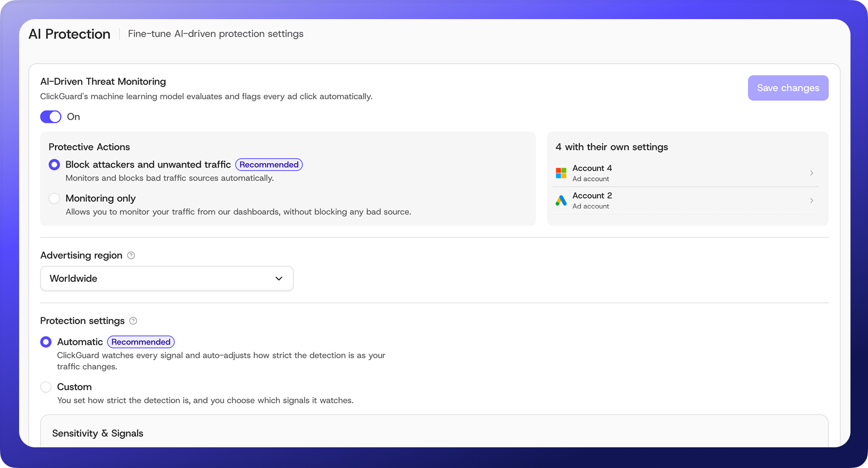
Task: Click the Google Ads logo icon for Account 2
Action: click(x=561, y=201)
